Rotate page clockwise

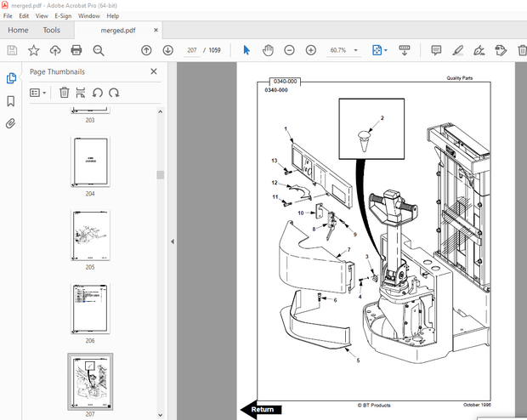click(x=114, y=93)
